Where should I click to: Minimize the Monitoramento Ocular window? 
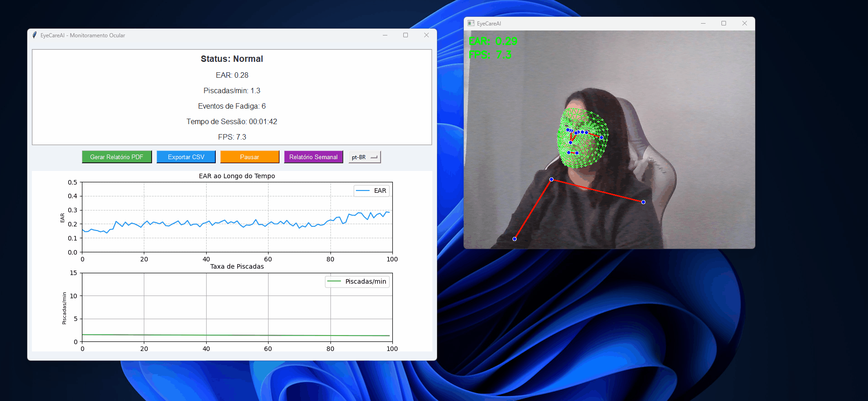click(x=385, y=35)
